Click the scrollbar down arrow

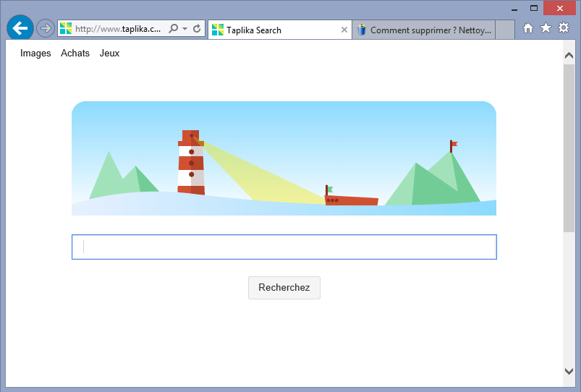(x=569, y=371)
